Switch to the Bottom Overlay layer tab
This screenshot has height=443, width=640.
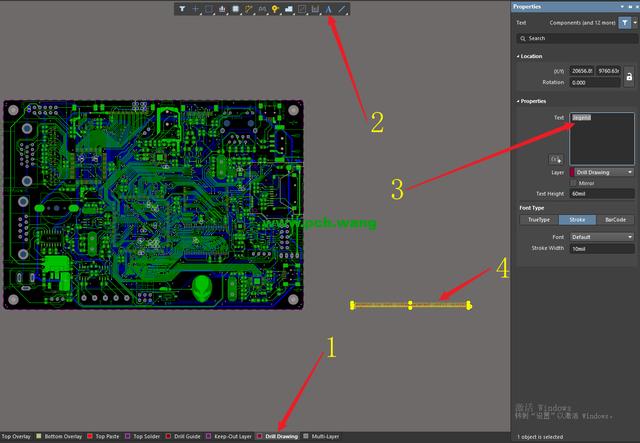tap(63, 436)
